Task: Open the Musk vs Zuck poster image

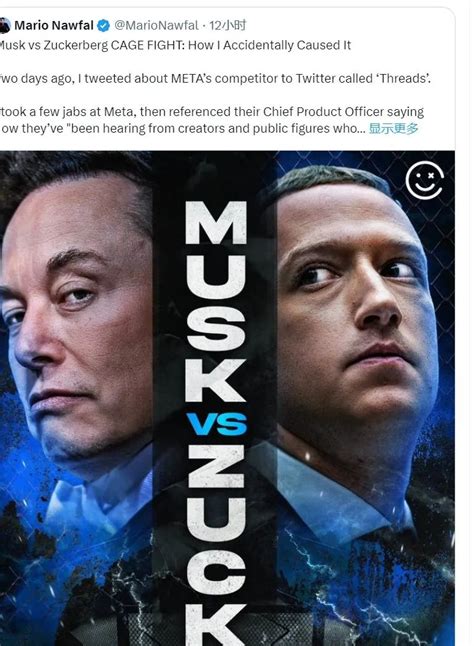Action: pyautogui.click(x=227, y=398)
